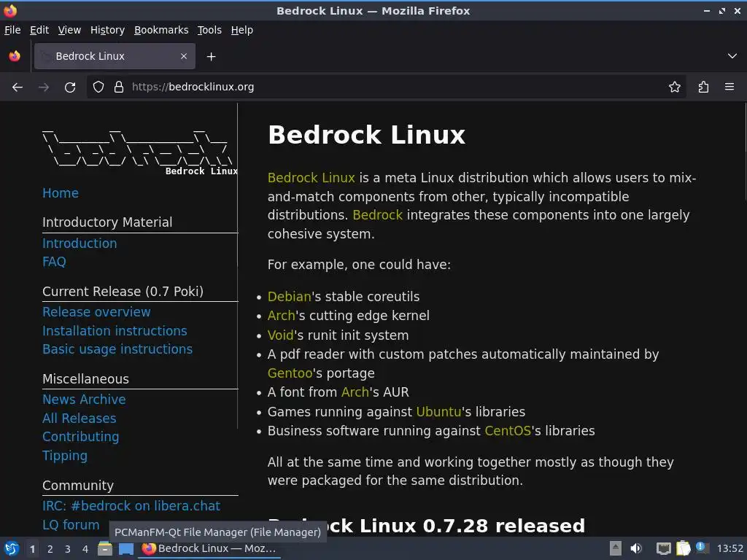This screenshot has width=747, height=560.
Task: Click the site security padlock icon
Action: pyautogui.click(x=119, y=87)
